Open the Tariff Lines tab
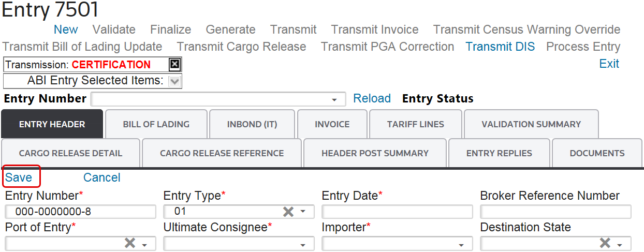The image size is (644, 252). point(415,124)
